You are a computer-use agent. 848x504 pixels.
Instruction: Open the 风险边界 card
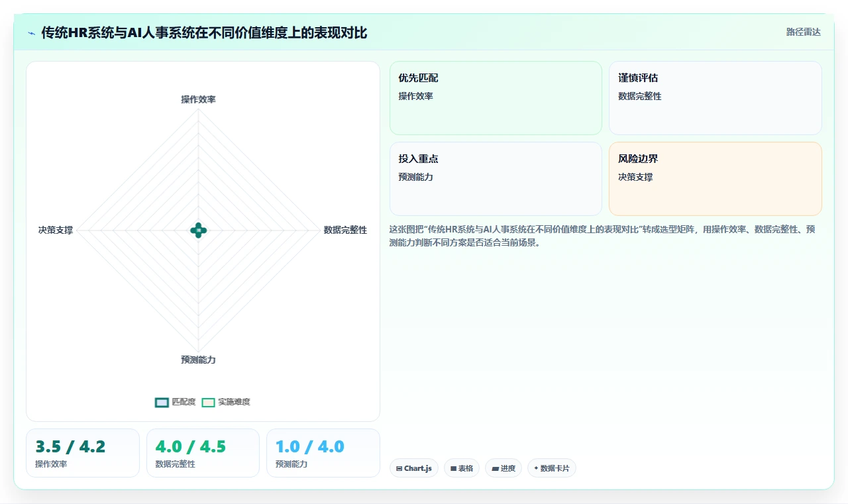(x=715, y=179)
